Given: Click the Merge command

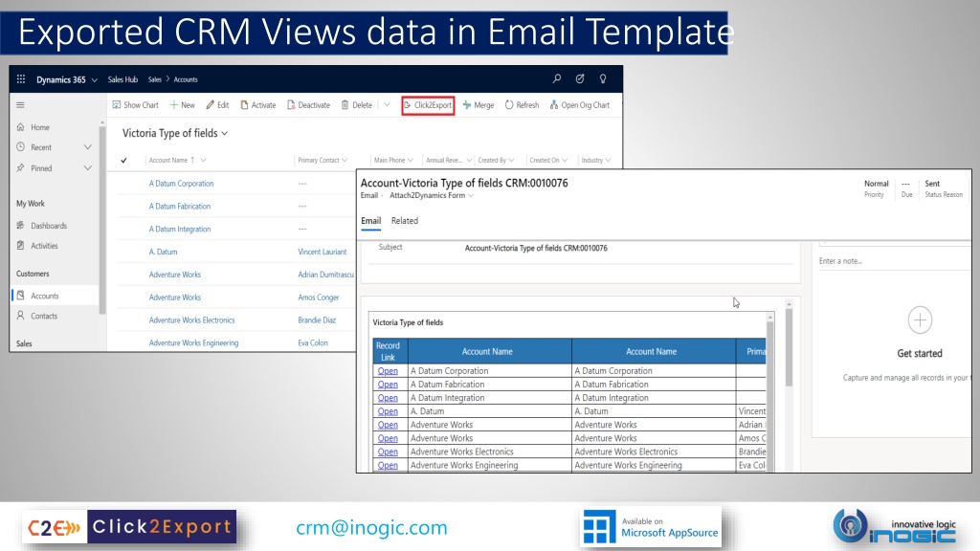Looking at the screenshot, I should click(479, 105).
